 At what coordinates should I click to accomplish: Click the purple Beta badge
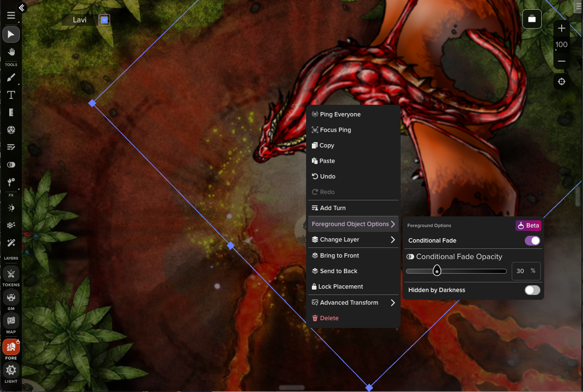(x=528, y=226)
